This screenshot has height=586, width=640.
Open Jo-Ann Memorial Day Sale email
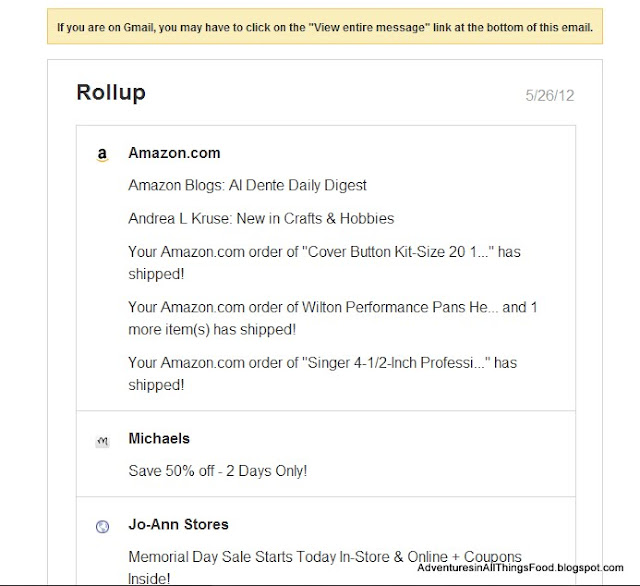325,567
